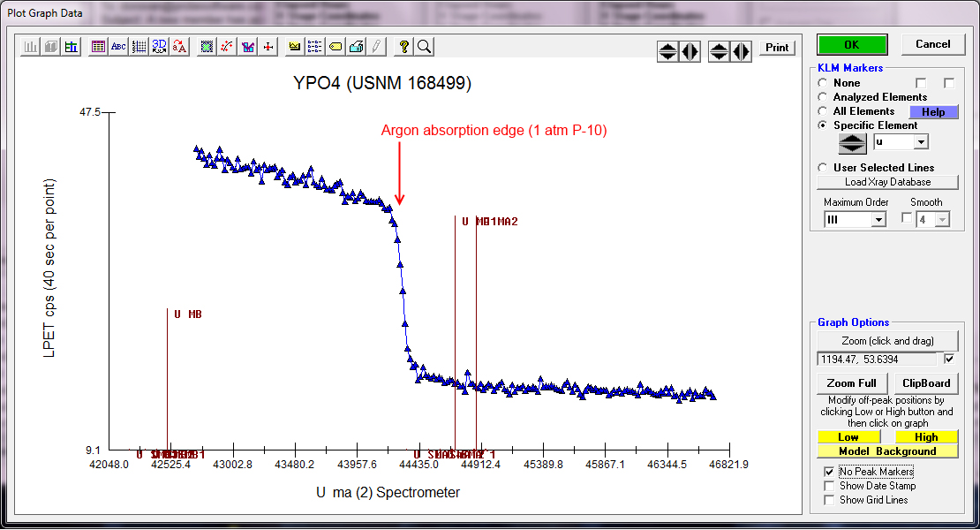Click the printer icon in the toolbar
The width and height of the screenshot is (980, 530).
(356, 47)
